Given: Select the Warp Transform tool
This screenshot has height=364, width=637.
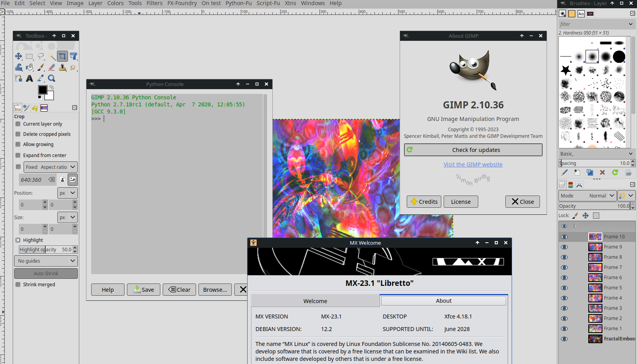Looking at the screenshot, I should point(18,67).
